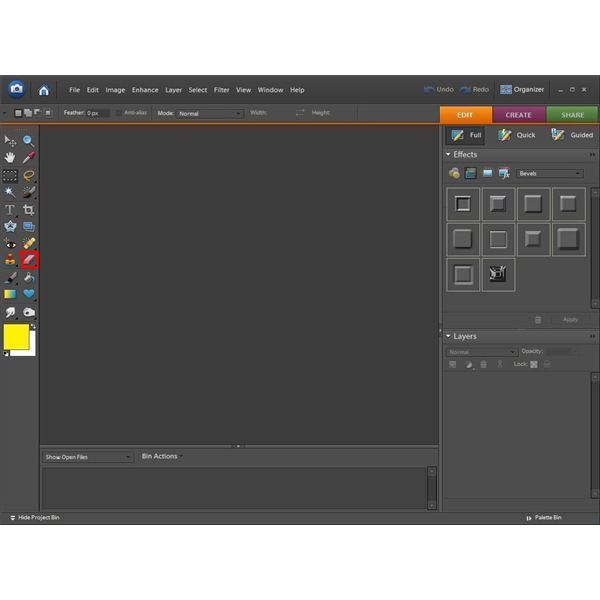Select the Cookie Cutter star tool

(x=10, y=227)
